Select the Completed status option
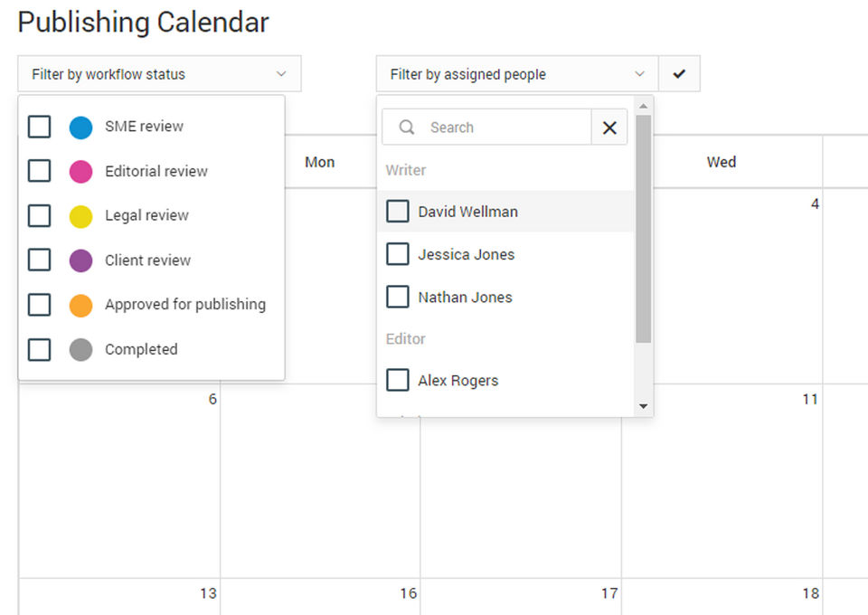This screenshot has height=615, width=868. click(x=141, y=349)
